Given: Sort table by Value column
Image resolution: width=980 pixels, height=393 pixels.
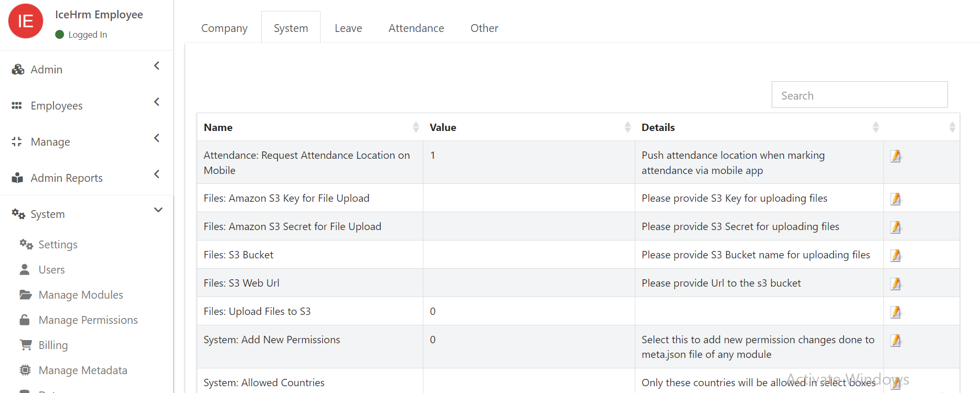Looking at the screenshot, I should point(628,127).
